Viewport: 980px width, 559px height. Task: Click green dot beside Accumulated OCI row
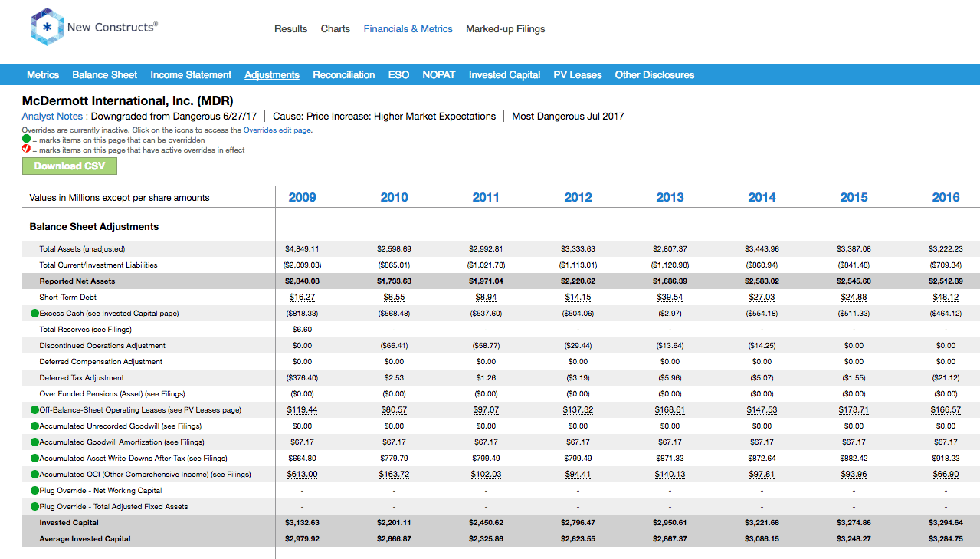[34, 474]
